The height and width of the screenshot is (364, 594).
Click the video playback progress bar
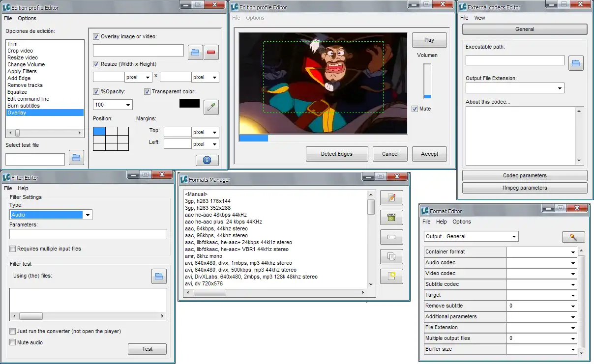coord(323,138)
